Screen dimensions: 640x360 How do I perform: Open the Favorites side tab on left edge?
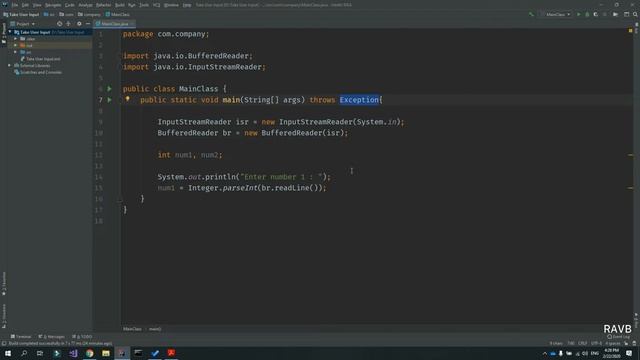4,283
